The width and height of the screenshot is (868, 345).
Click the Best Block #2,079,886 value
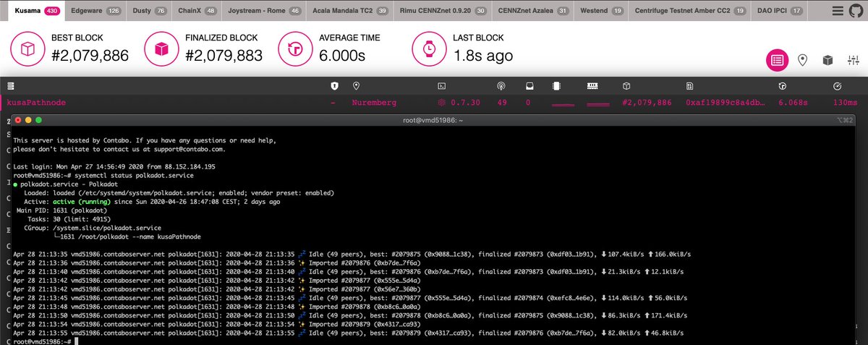pos(90,56)
